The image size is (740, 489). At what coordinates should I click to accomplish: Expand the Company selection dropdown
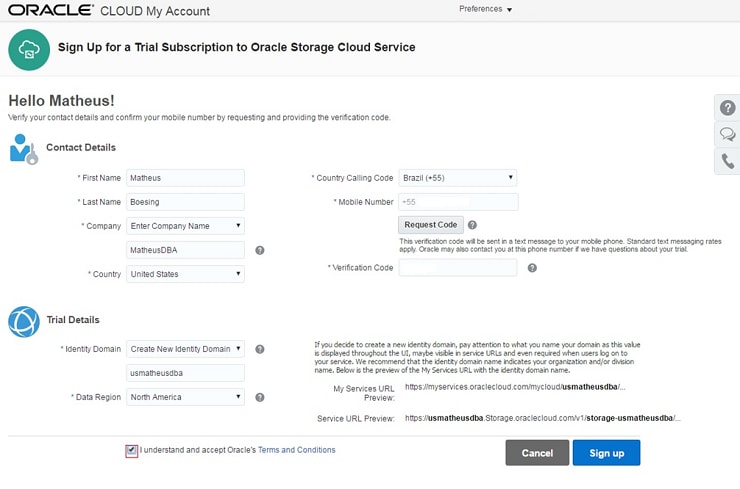pyautogui.click(x=185, y=226)
